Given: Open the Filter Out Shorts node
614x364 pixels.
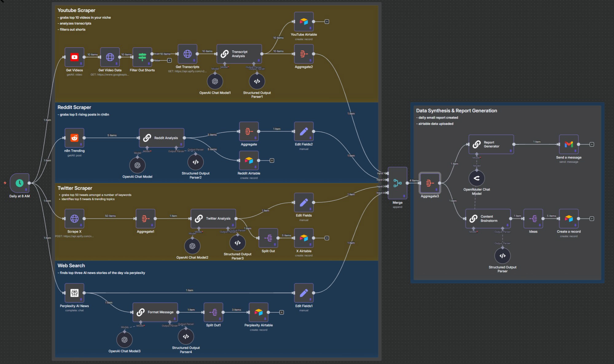Looking at the screenshot, I should 142,57.
